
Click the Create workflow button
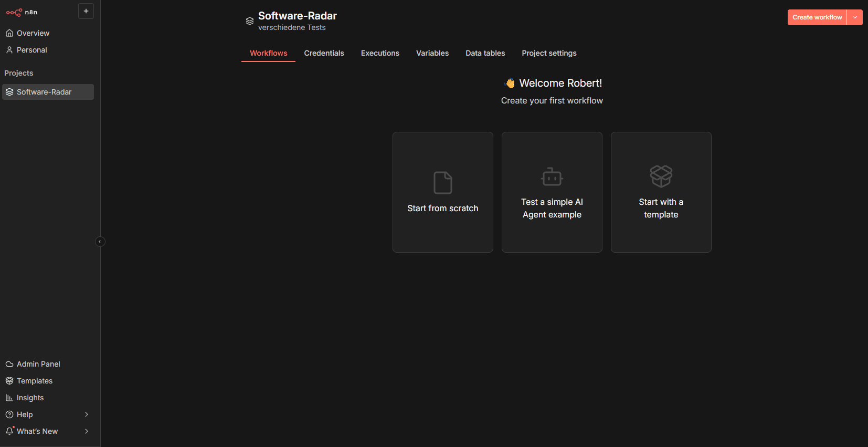(817, 17)
